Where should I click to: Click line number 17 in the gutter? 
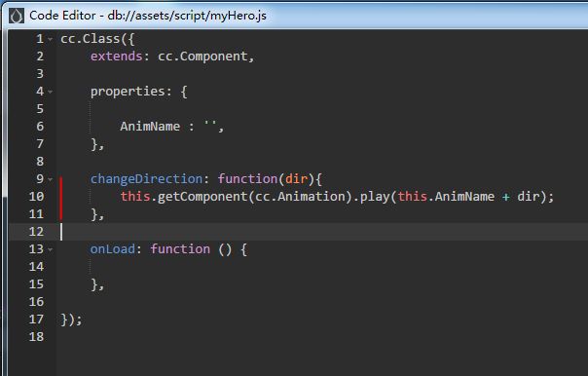36,320
